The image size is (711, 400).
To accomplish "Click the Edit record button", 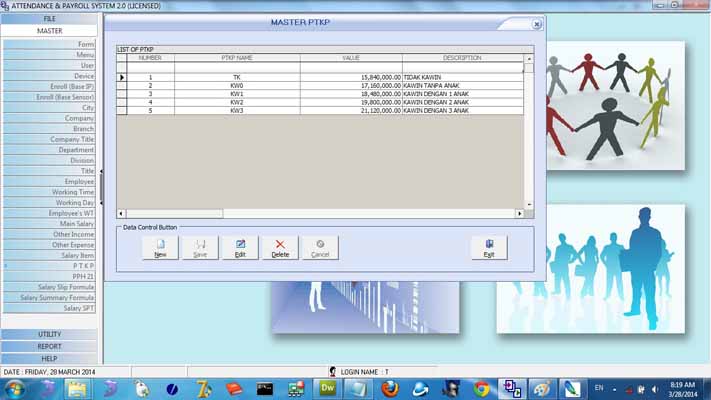I will [x=240, y=248].
